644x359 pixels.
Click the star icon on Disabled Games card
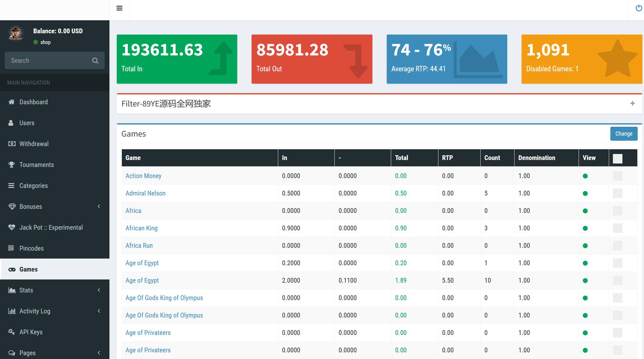617,59
